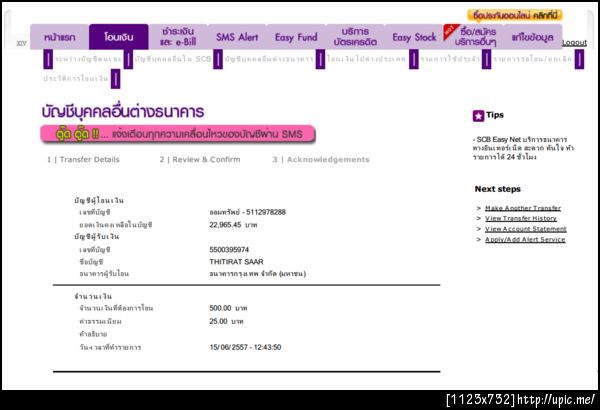The height and width of the screenshot is (410, 600).
Task: Open the ชำระเงิน และ e-Bill tab
Action: click(178, 37)
